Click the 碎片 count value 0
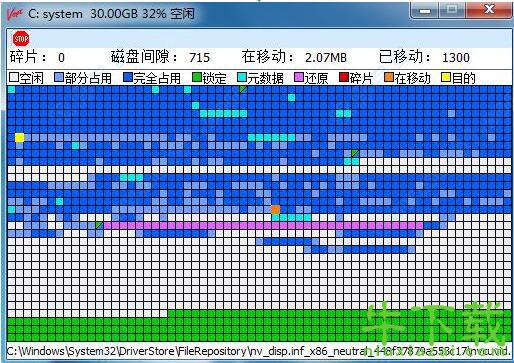The height and width of the screenshot is (363, 514). click(61, 58)
